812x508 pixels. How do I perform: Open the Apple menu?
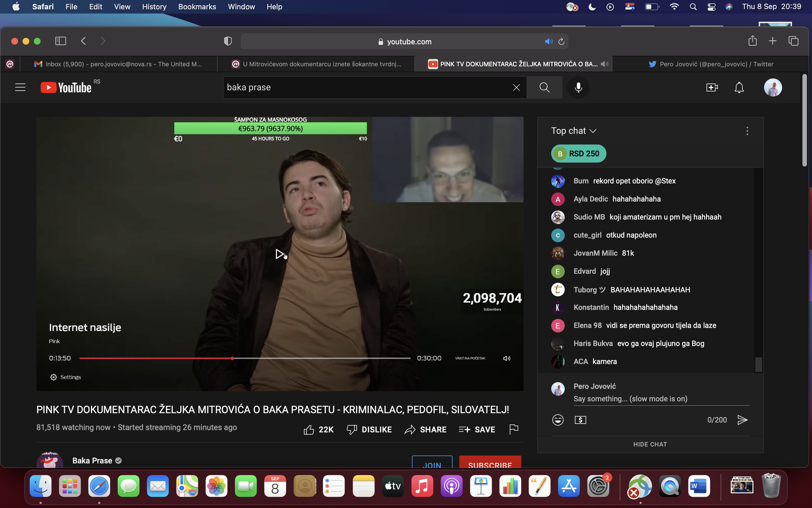[x=16, y=7]
